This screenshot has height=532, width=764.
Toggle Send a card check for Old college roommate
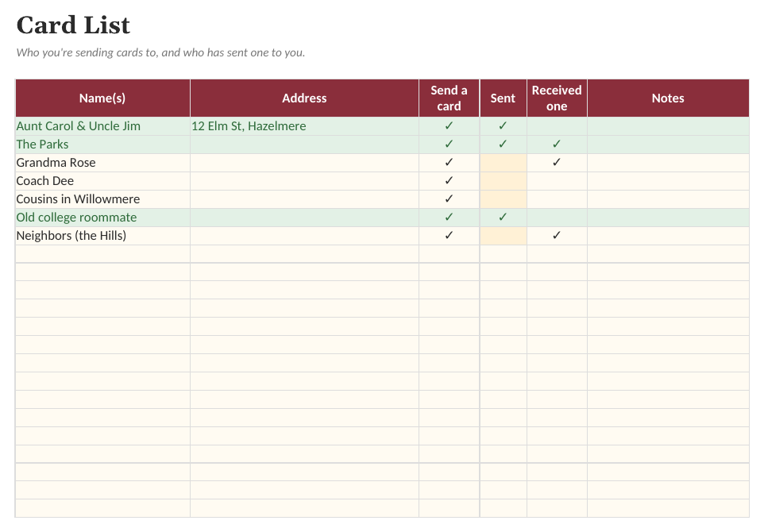tap(449, 218)
